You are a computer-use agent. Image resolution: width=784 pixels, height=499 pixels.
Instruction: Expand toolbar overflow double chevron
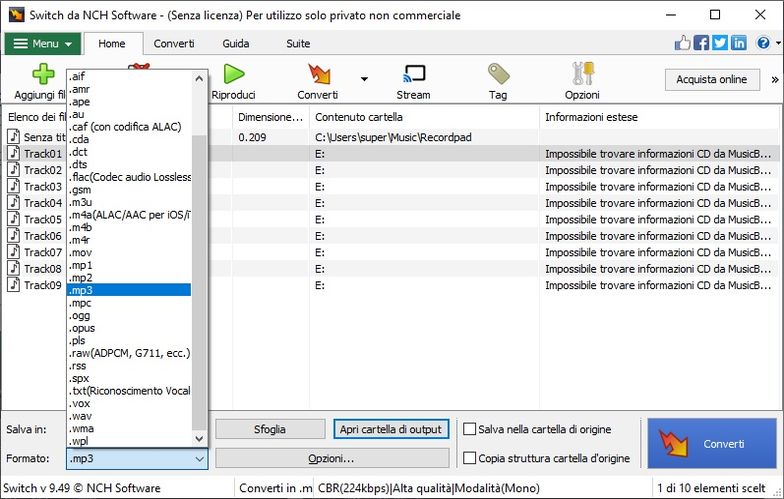[x=774, y=80]
